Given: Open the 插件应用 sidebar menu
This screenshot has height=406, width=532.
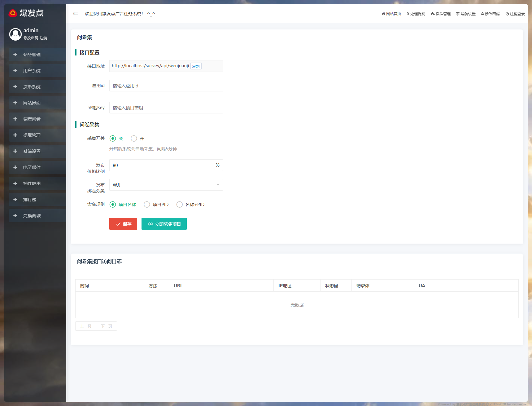Looking at the screenshot, I should [x=32, y=183].
